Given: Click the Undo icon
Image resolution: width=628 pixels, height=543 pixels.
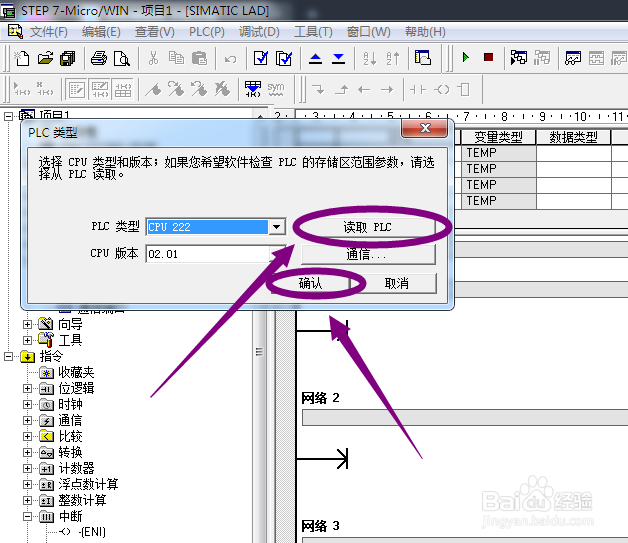Looking at the screenshot, I should (230, 59).
